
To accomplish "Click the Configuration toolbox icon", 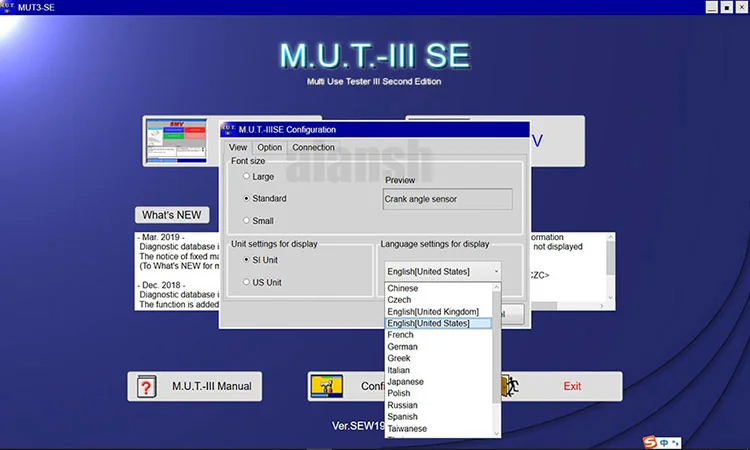I will pyautogui.click(x=327, y=386).
